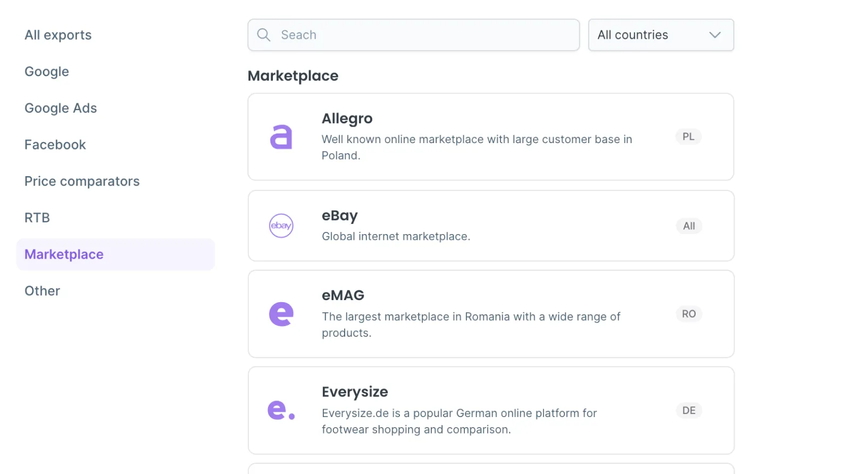Screen dimensions: 868x474
Task: Open the All exports category
Action: pos(58,35)
